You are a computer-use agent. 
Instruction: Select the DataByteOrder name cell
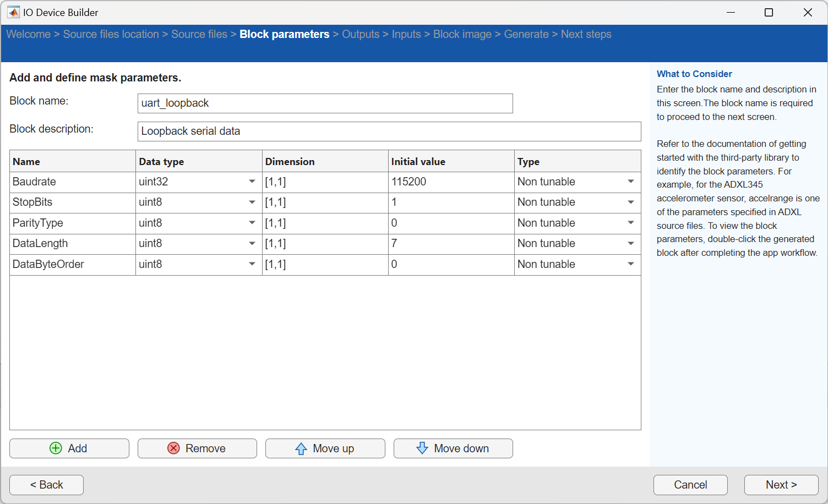[x=72, y=264]
